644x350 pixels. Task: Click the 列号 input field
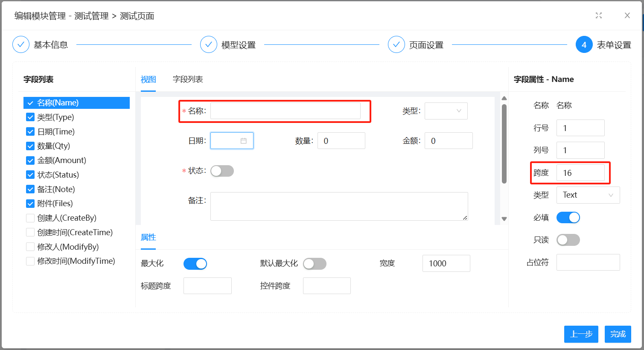(x=580, y=150)
